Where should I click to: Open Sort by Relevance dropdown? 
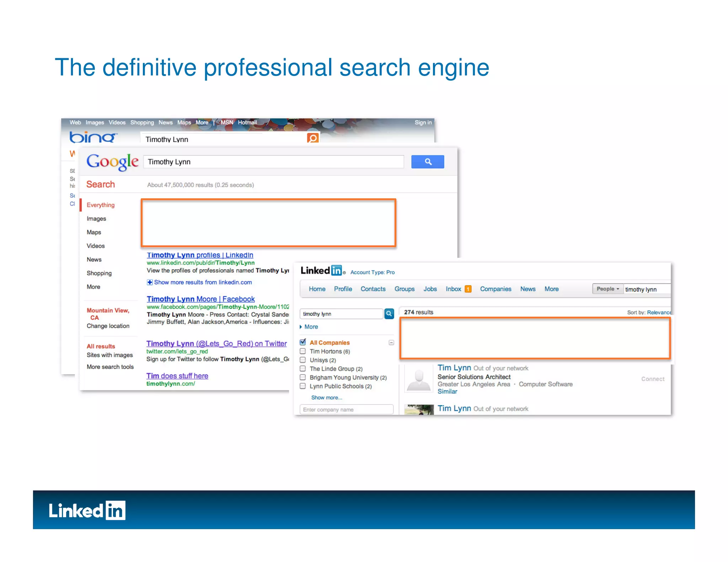point(659,313)
